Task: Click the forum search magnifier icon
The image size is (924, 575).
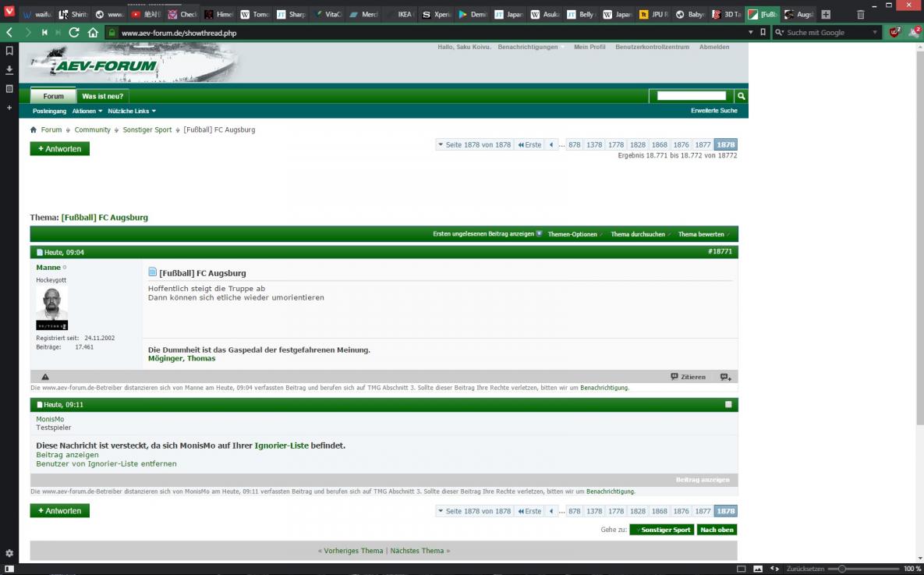Action: [742, 96]
